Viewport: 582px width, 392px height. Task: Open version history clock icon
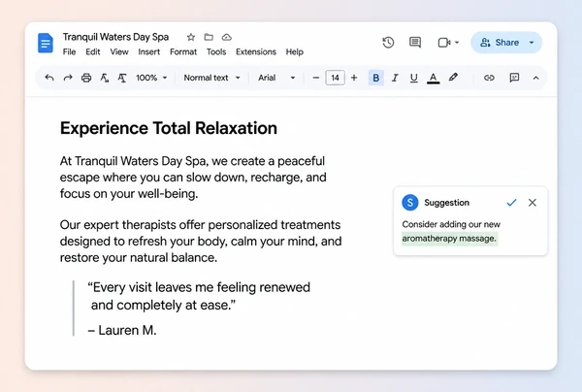pos(388,43)
